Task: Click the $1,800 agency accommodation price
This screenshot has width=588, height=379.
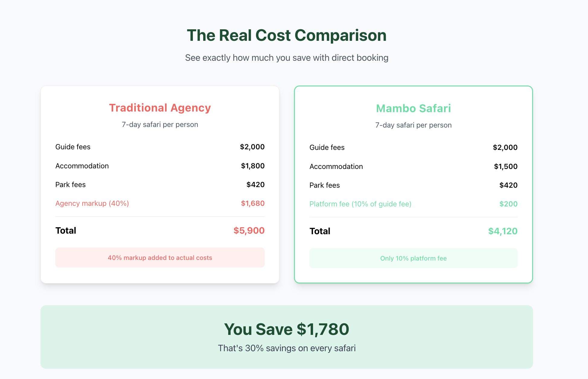Action: 253,166
